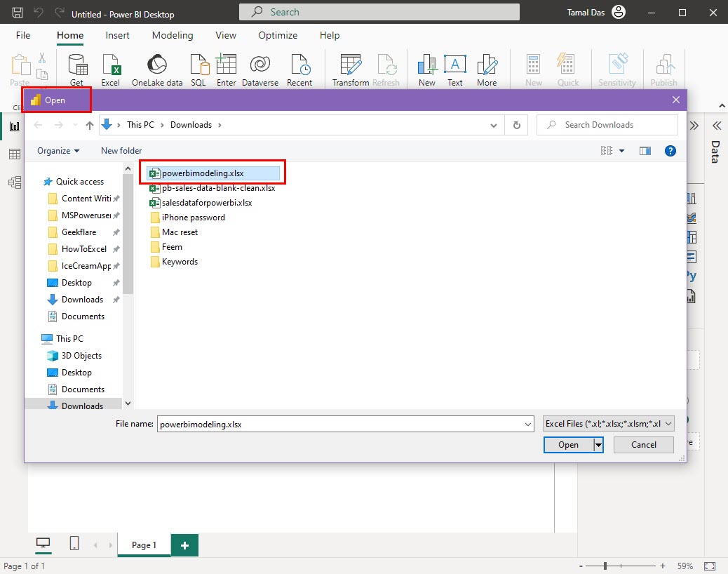Click the Open button in dialog
The width and height of the screenshot is (728, 574).
click(569, 445)
